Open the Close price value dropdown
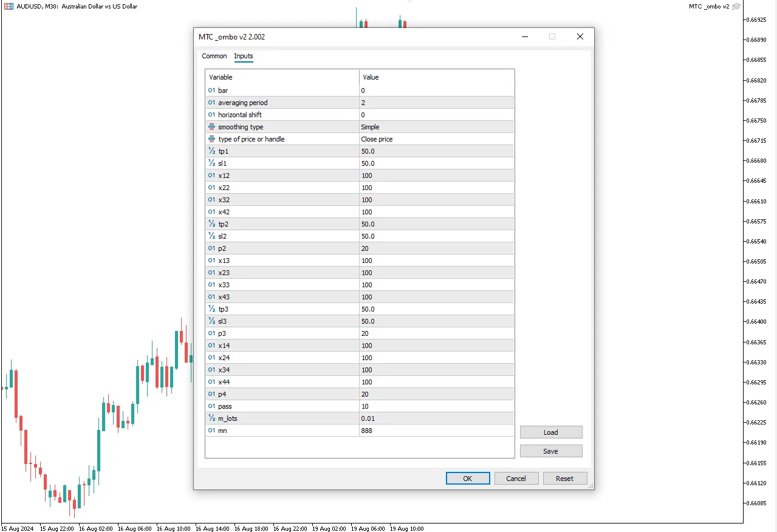The width and height of the screenshot is (777, 532). click(436, 139)
